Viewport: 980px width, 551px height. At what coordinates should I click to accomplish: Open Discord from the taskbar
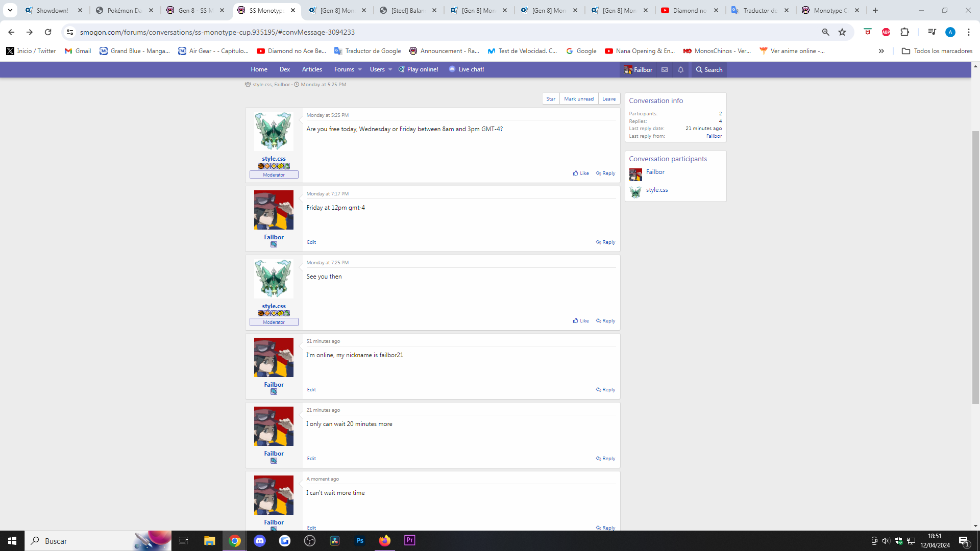tap(260, 541)
